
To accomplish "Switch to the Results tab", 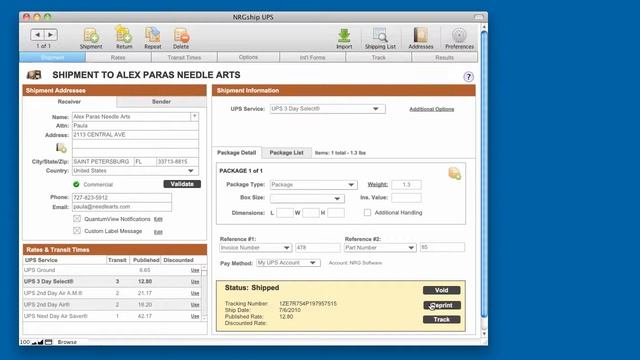I will 444,58.
